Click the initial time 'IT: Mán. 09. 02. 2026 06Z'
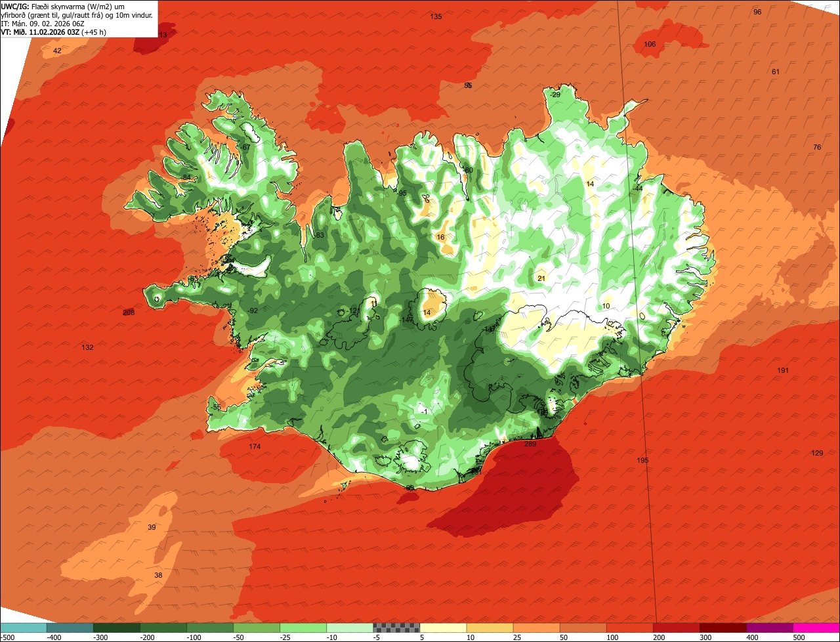 point(43,24)
